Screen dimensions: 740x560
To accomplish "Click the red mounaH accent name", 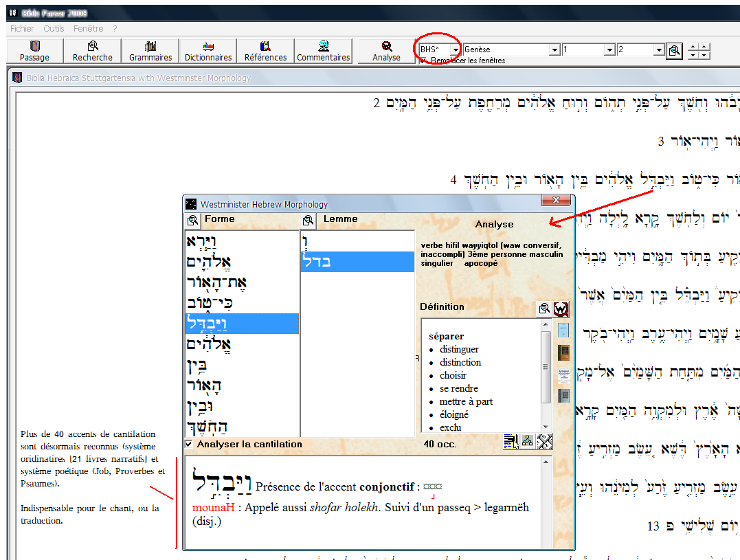I will (213, 508).
